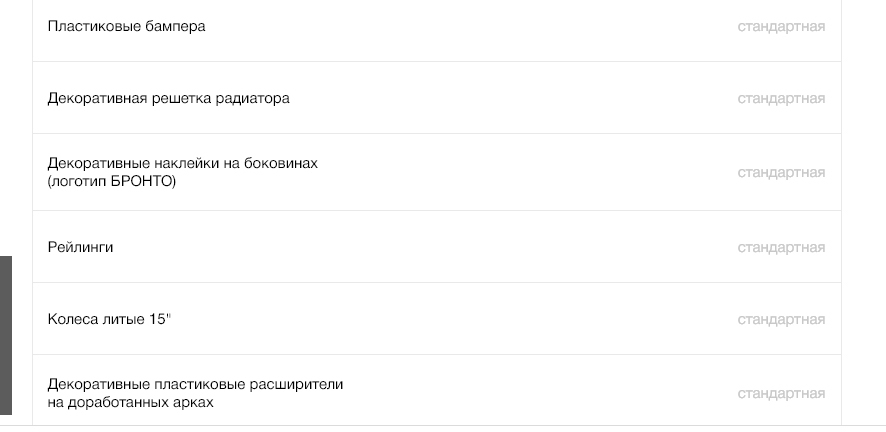Select the Рейлинги feature label
Image resolution: width=886 pixels, height=432 pixels.
pos(81,247)
